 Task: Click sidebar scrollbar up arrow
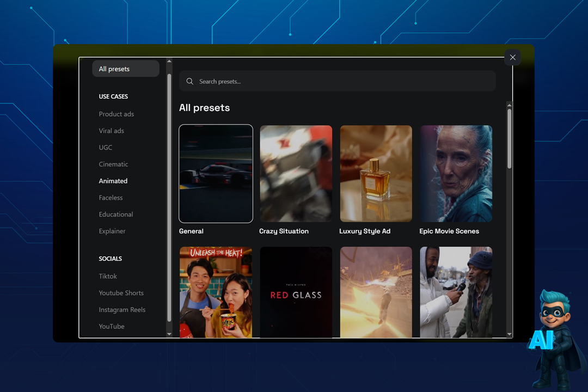click(169, 62)
